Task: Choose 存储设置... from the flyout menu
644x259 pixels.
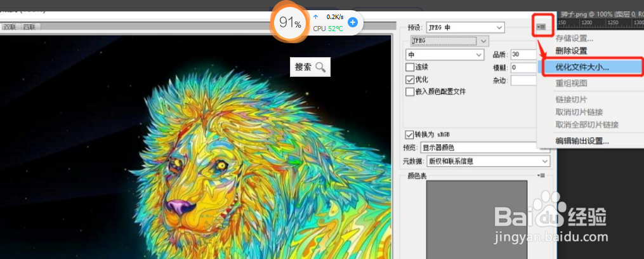Action: click(x=574, y=39)
